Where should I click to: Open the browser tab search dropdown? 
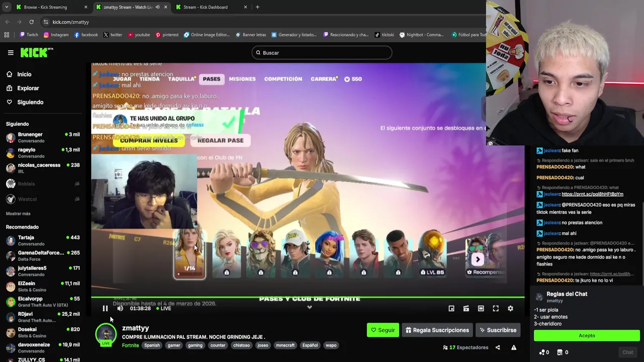tap(6, 7)
